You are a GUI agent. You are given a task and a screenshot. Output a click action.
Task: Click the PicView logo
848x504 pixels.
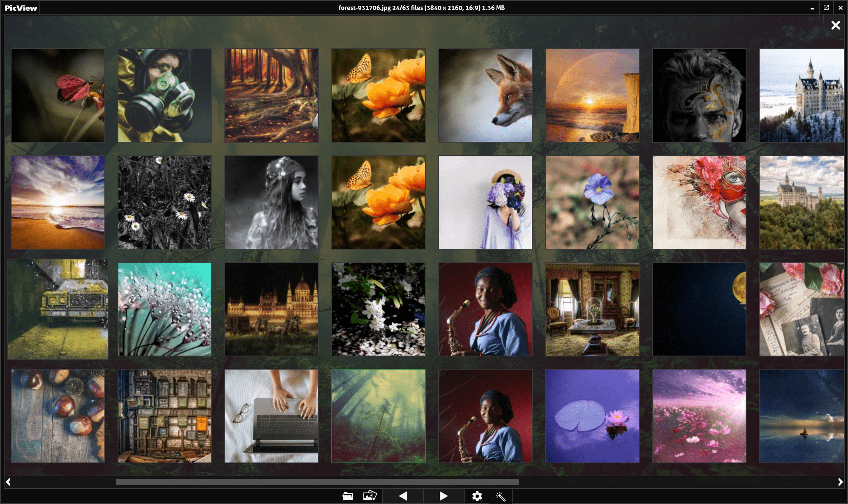click(21, 8)
